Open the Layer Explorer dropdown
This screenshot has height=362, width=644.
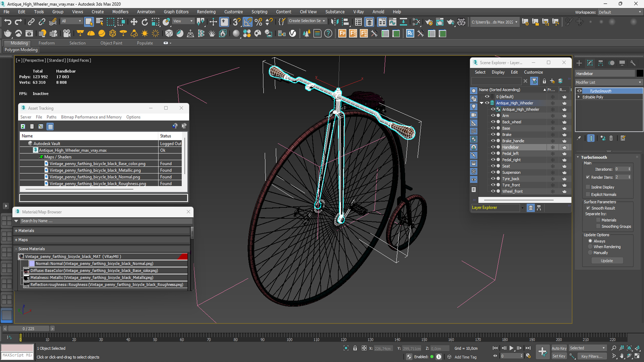522,208
